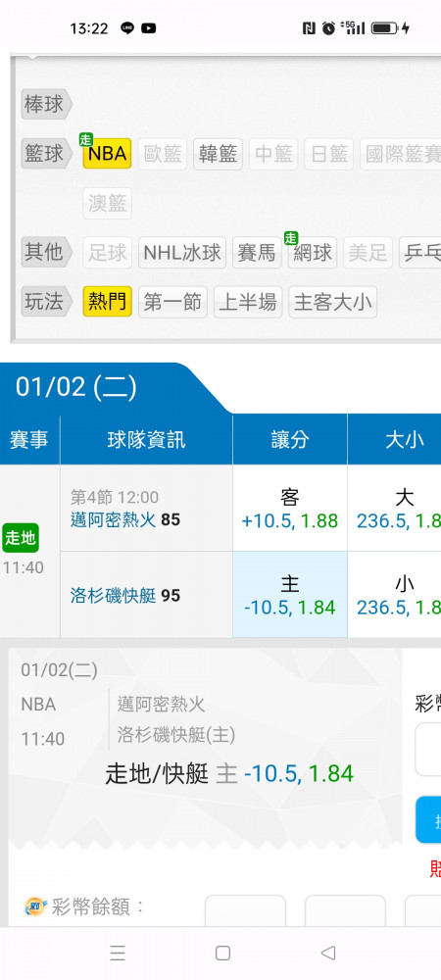
Task: Pick over 大 236.5 odds
Action: [394, 508]
